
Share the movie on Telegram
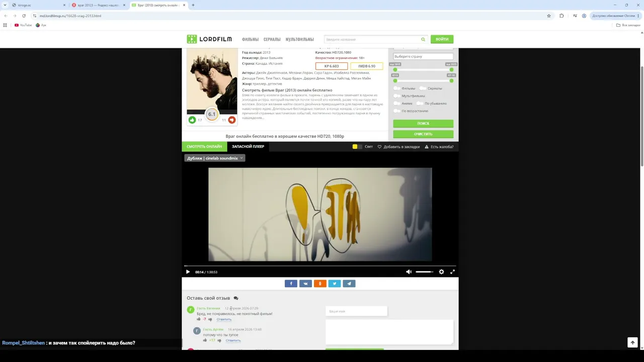tap(349, 284)
